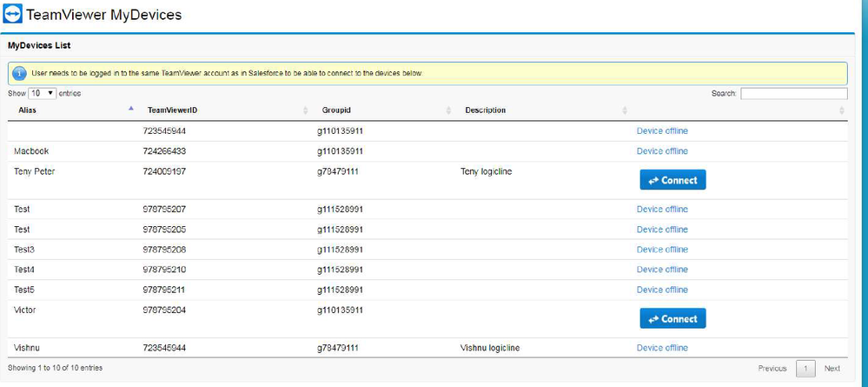The height and width of the screenshot is (387, 868).
Task: Connect to the Teny Peter device
Action: (673, 180)
